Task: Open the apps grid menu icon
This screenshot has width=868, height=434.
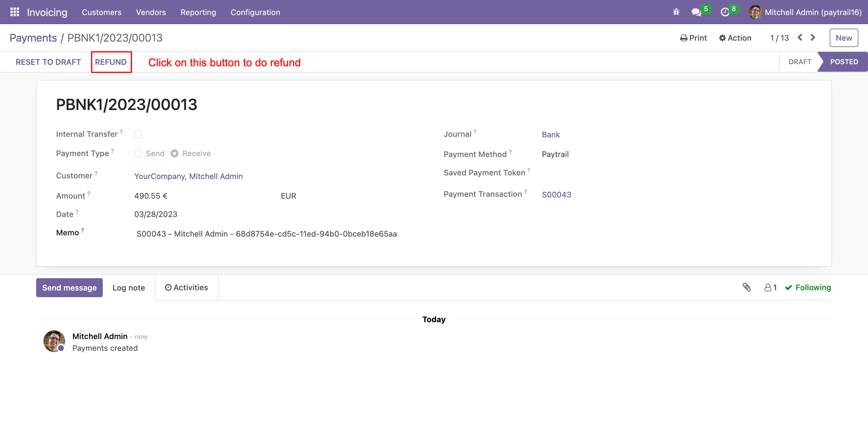Action: pos(14,12)
